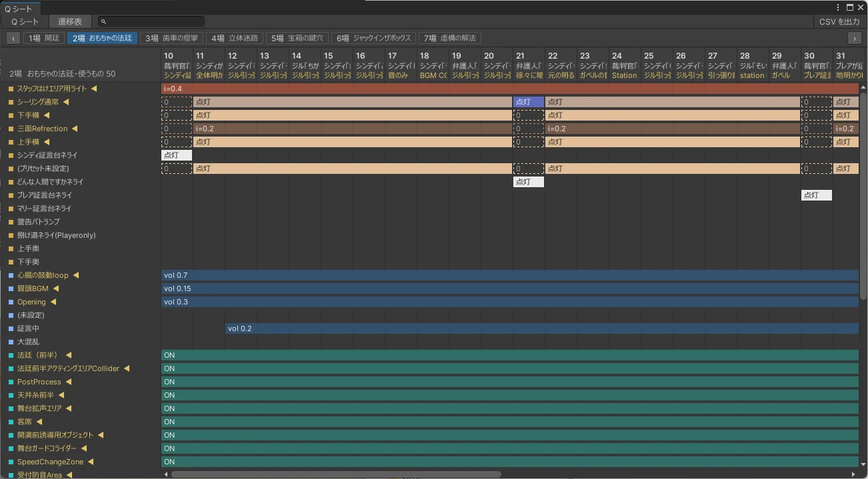Click the vol 0.15 bar for 冒頭BGM
The width and height of the screenshot is (868, 479).
[510, 288]
